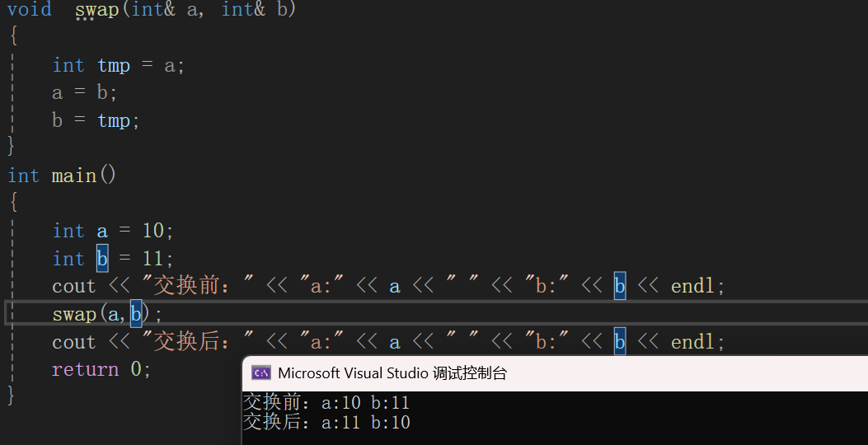This screenshot has width=868, height=445.
Task: Click console output line 交换前: a:10 b:11
Action: click(x=326, y=402)
